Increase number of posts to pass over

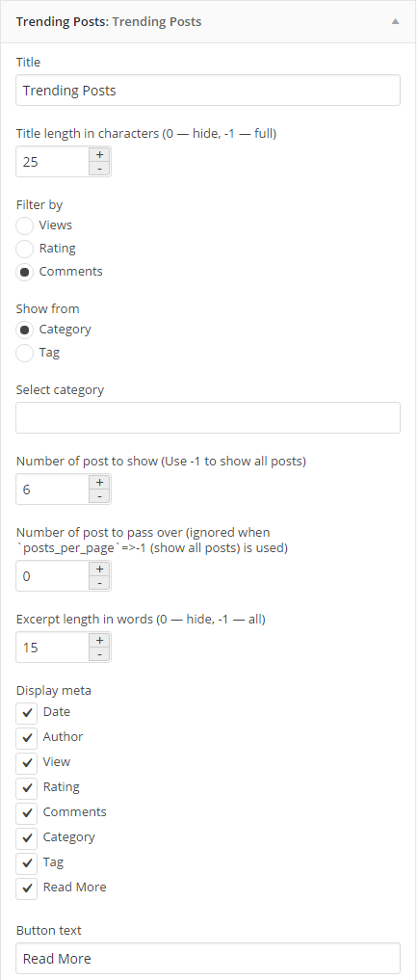coord(99,569)
